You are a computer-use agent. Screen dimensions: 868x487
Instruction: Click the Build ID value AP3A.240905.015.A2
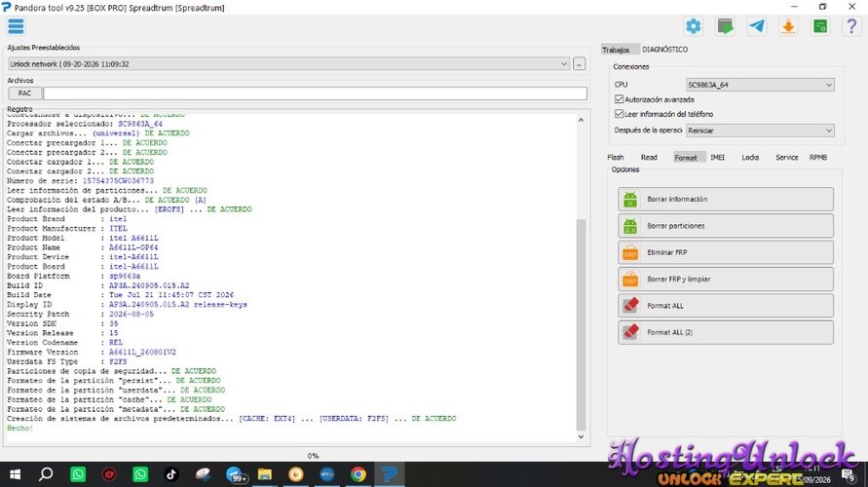[149, 285]
